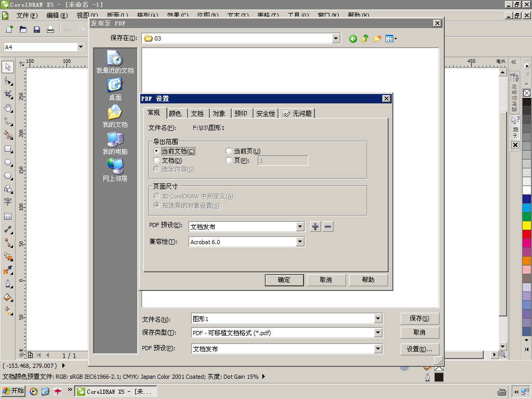The image size is (532, 399).
Task: Click the New document toolbar icon
Action: coord(9,30)
